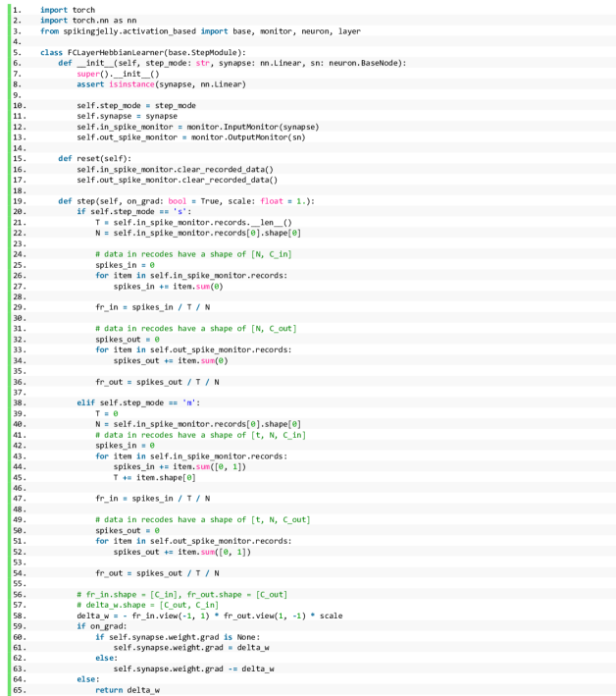
Task: Click the 'def reset(self):' method definition
Action: click(94, 158)
